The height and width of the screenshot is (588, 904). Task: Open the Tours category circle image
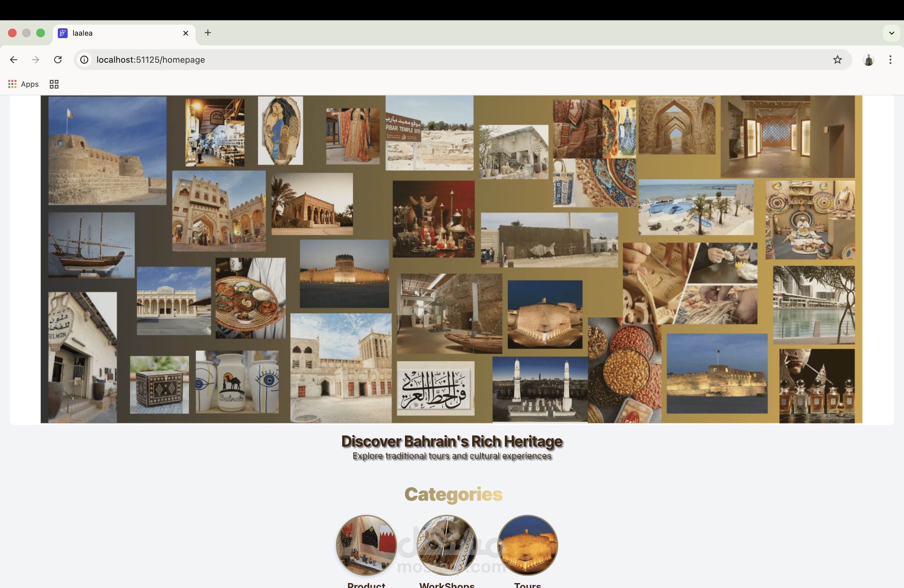528,545
